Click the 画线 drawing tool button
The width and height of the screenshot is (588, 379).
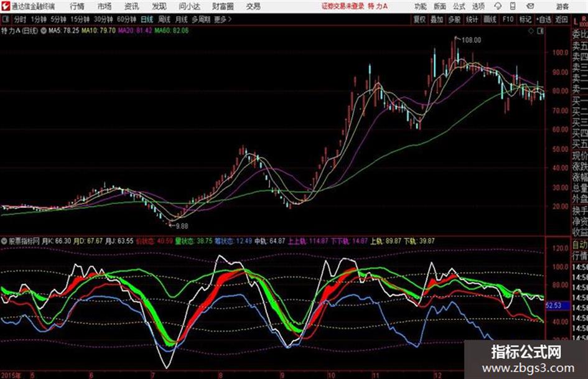click(490, 19)
